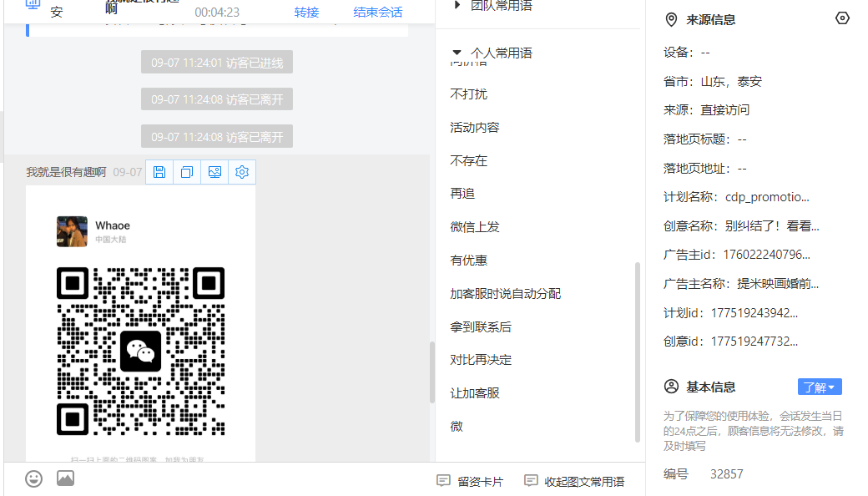868x496 pixels.
Task: Select the quick phrase 加客服时说自动分配
Action: [506, 293]
